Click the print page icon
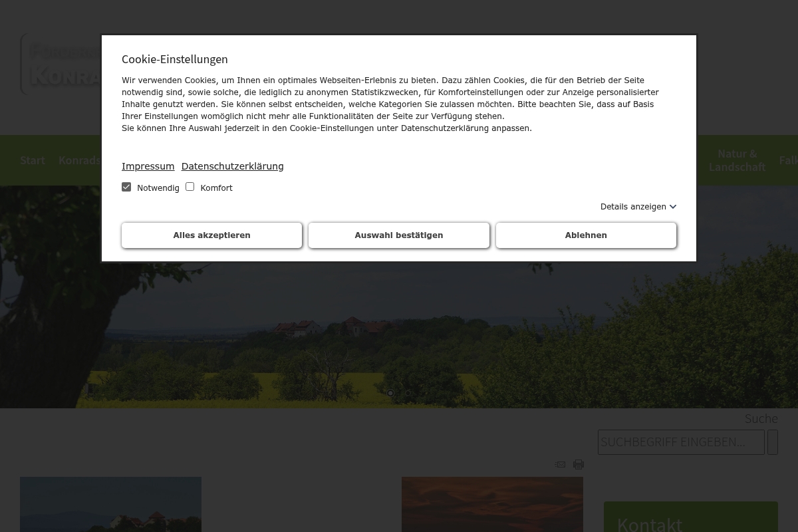The height and width of the screenshot is (532, 798). pyautogui.click(x=579, y=464)
